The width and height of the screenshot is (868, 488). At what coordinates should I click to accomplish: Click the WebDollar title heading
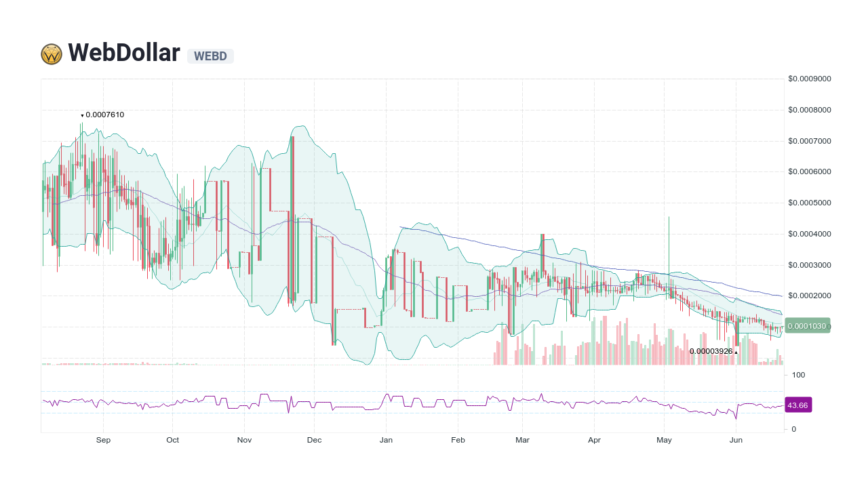click(x=123, y=52)
